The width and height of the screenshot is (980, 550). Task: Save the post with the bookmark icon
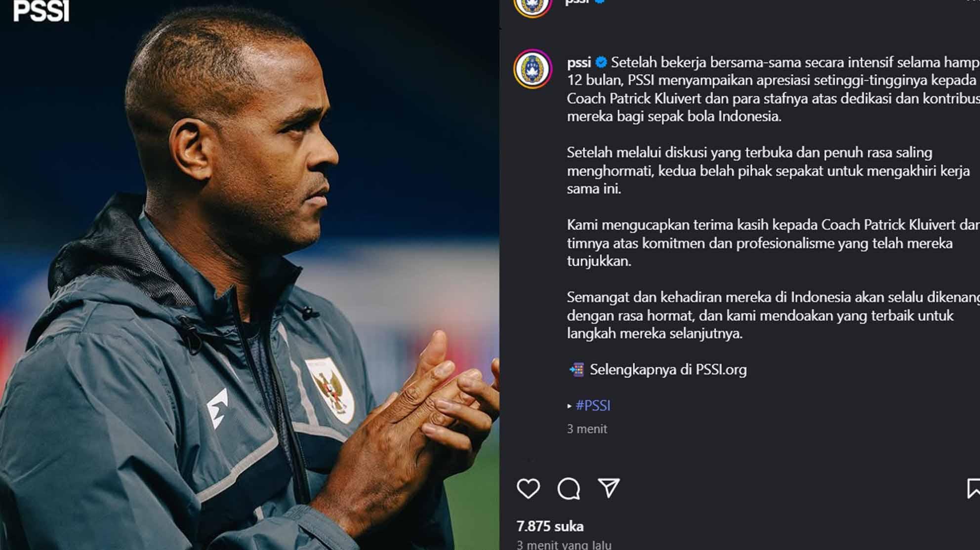(974, 488)
